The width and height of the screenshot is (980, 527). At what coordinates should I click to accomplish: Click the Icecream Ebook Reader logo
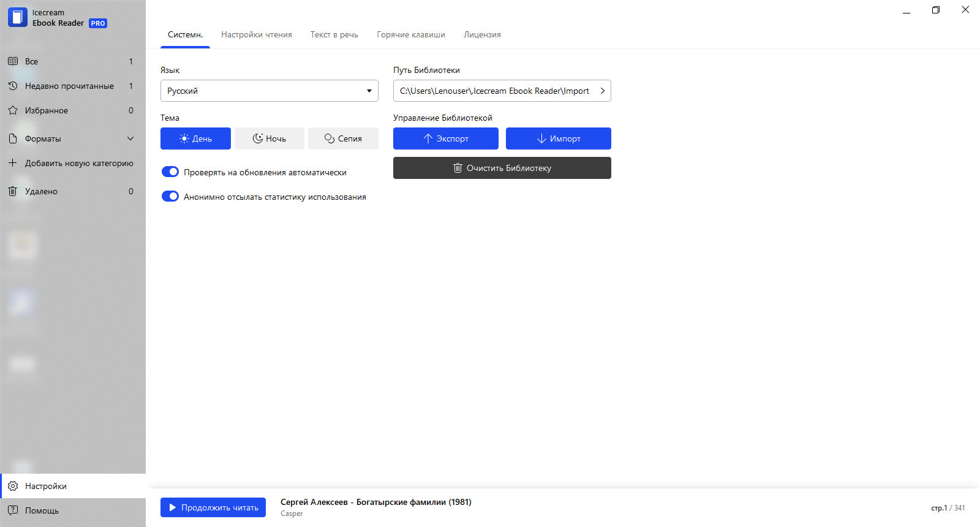[x=18, y=17]
